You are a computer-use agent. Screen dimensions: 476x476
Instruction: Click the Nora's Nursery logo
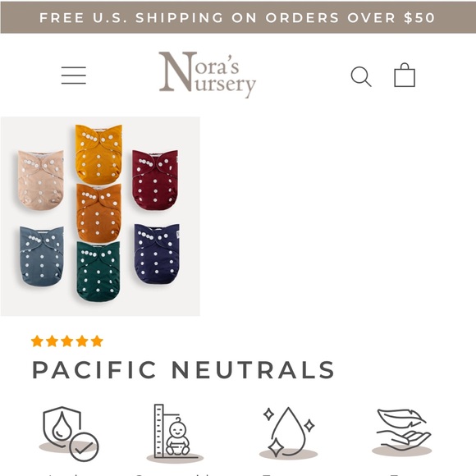coord(208,75)
